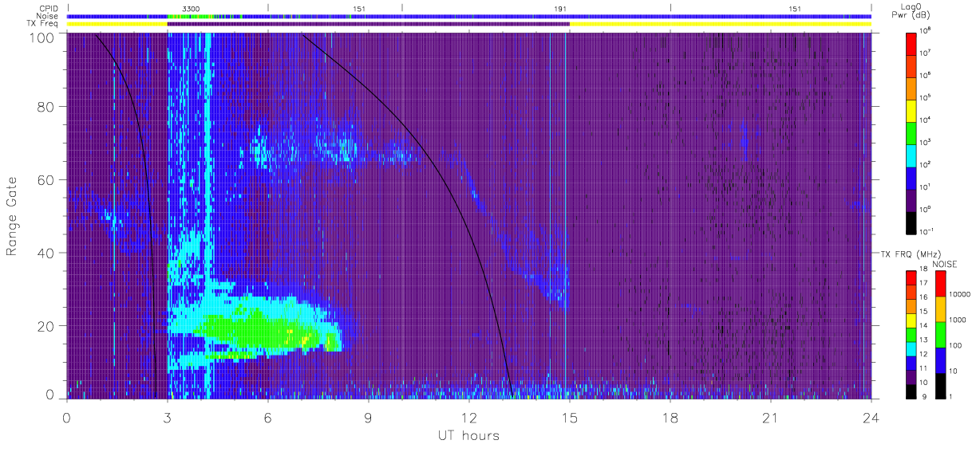Select the yellow segment of TX FRQ colorbar

coord(911,320)
